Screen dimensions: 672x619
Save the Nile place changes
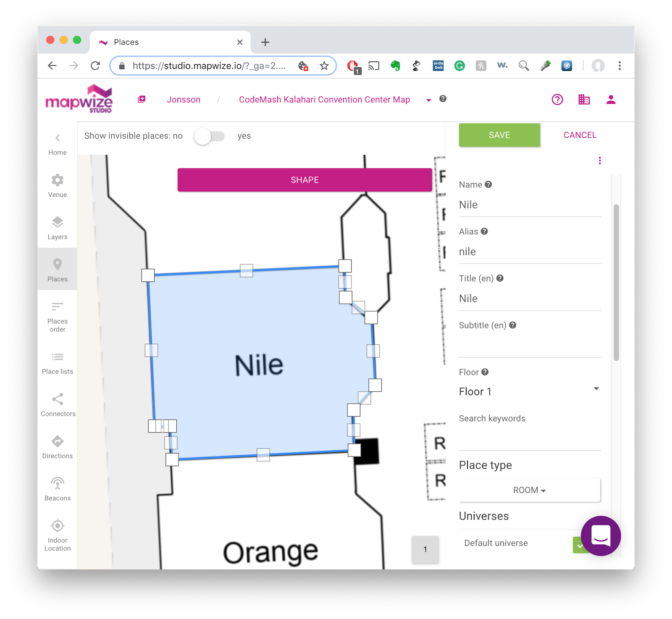(x=499, y=135)
